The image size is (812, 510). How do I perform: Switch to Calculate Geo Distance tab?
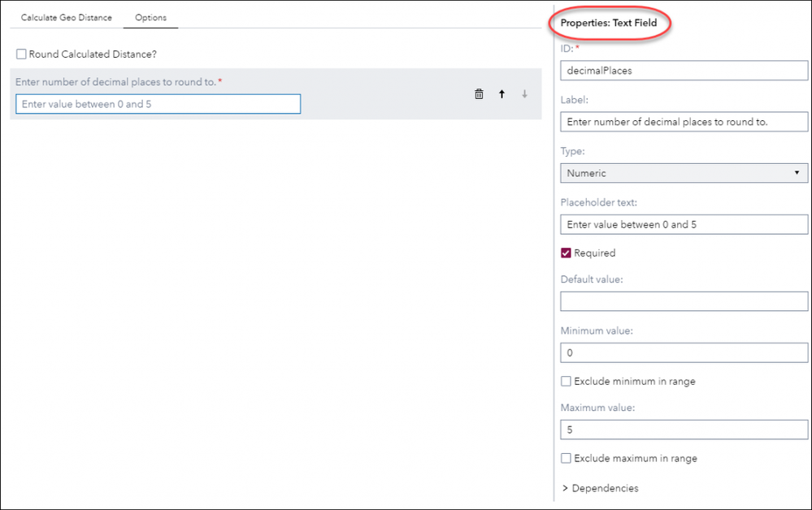point(67,18)
